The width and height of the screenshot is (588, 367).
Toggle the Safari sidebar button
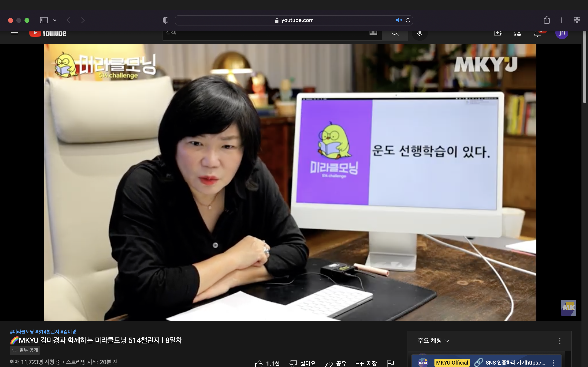click(x=44, y=20)
